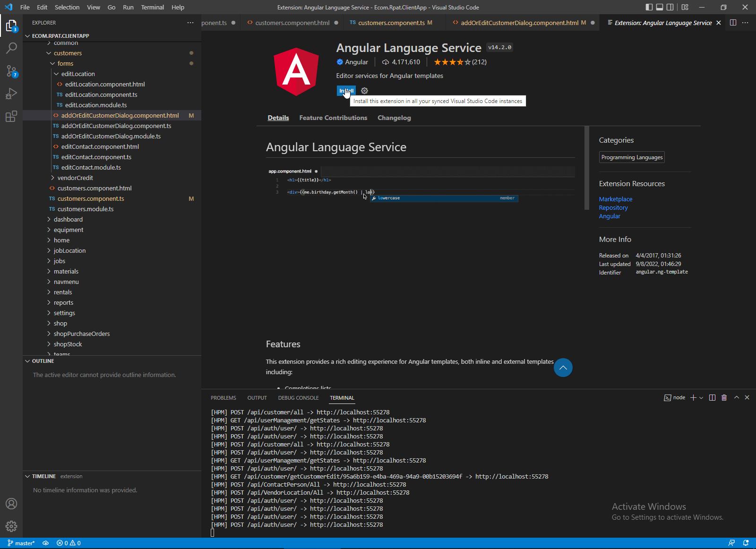Toggle the secondary side bar layout button
This screenshot has width=756, height=549.
670,7
